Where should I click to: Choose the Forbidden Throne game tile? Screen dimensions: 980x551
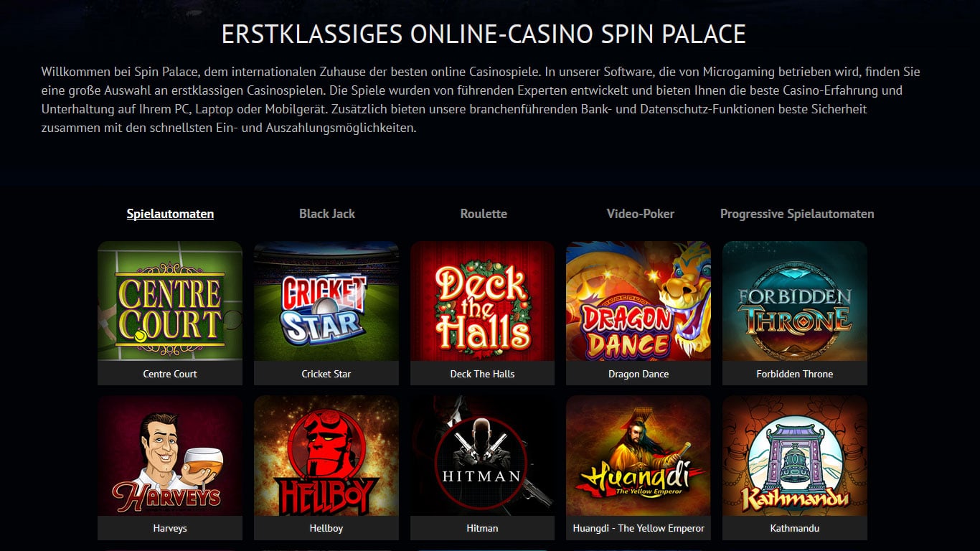795,301
